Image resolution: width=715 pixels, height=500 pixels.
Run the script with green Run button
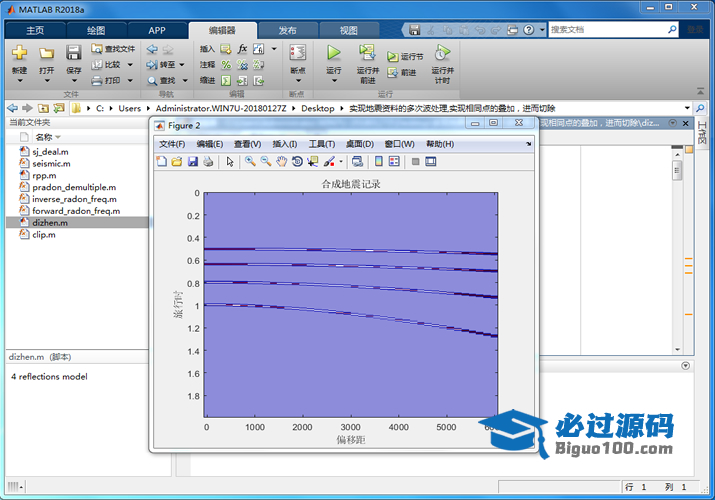[334, 53]
